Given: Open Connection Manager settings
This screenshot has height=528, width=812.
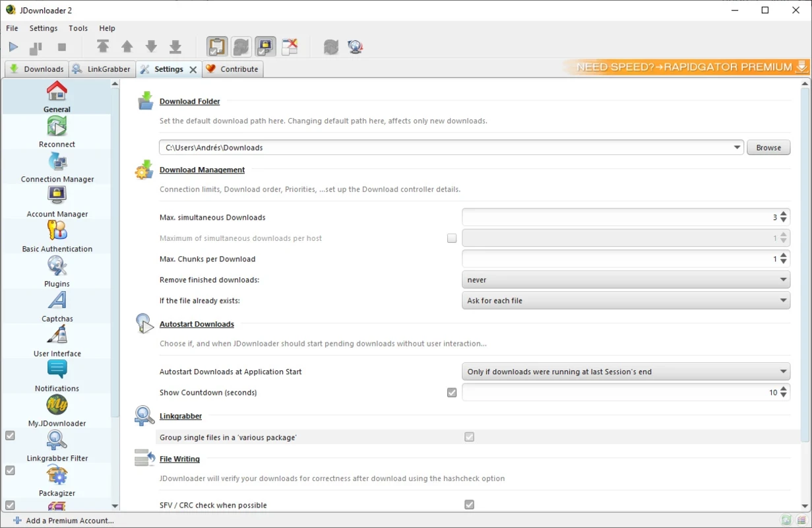Looking at the screenshot, I should 57,167.
